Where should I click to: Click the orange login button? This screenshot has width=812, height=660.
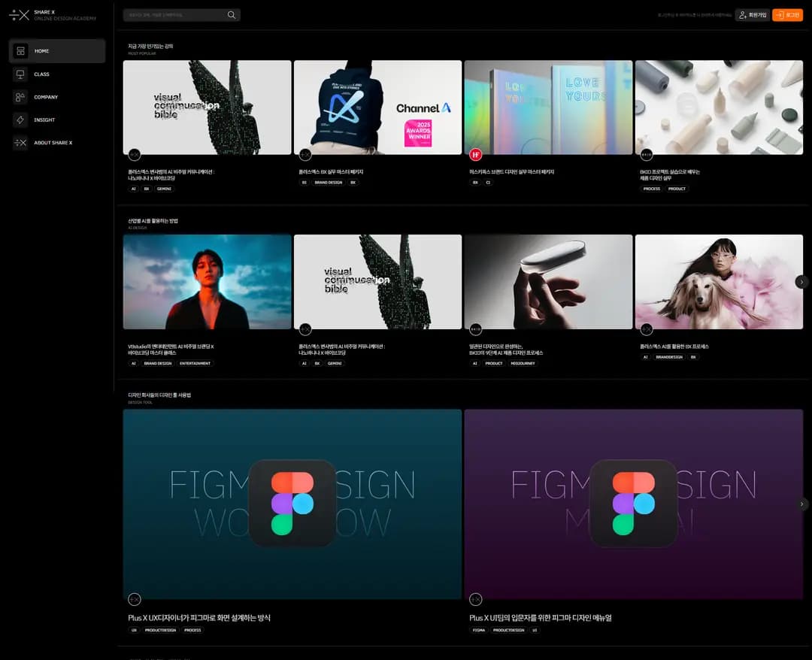pos(787,15)
